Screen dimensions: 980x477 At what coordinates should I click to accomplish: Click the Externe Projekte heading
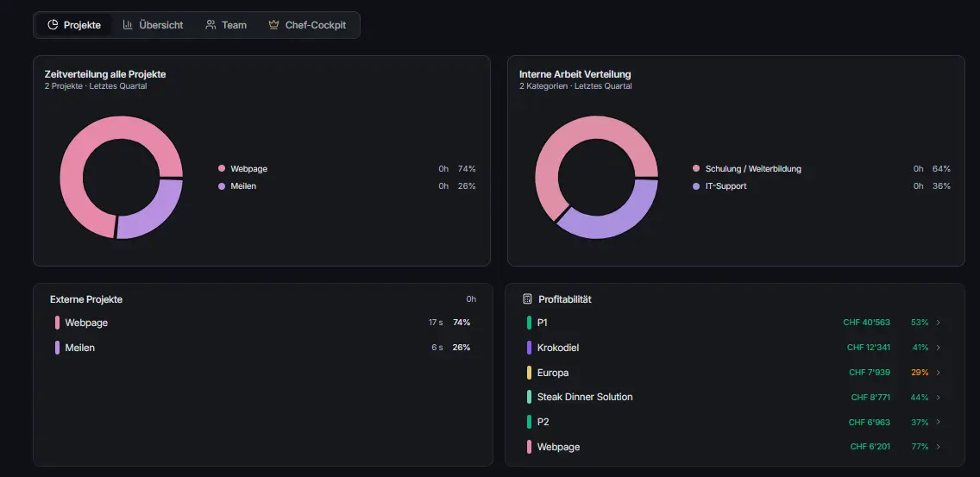86,299
